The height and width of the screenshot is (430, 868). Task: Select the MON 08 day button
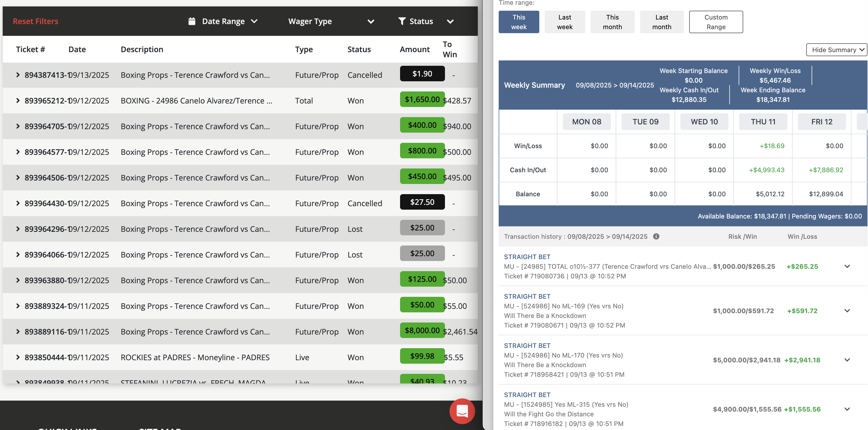[x=586, y=122]
